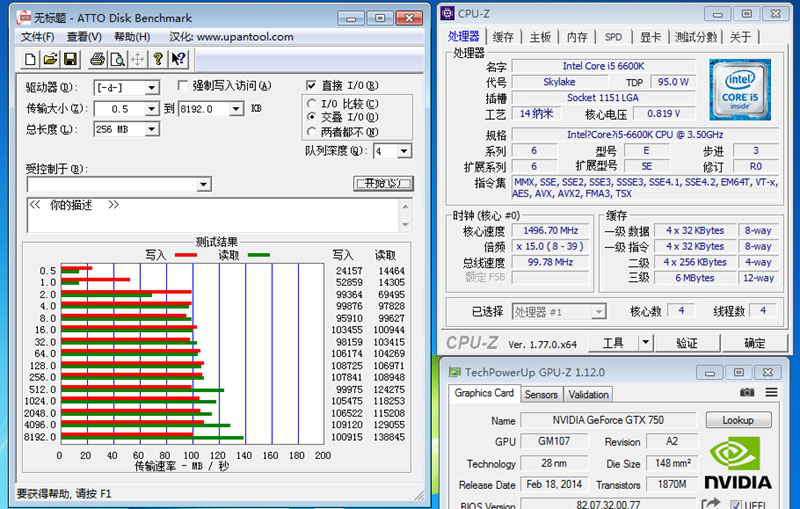Select the I/O comparison radio option

pyautogui.click(x=311, y=104)
